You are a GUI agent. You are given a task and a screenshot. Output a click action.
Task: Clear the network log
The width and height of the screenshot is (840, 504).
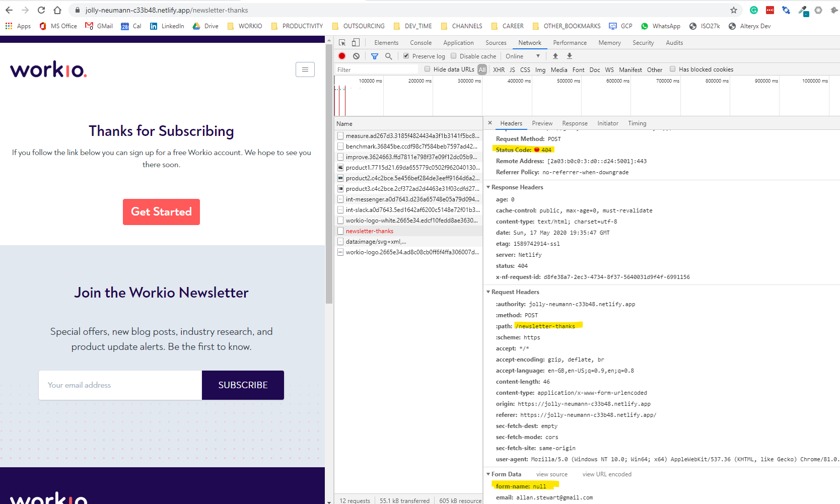(x=356, y=56)
